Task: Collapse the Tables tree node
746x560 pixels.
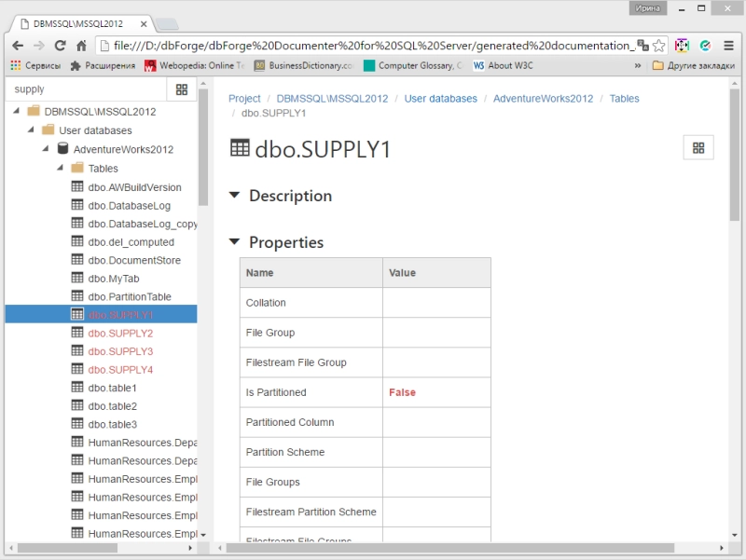Action: [x=60, y=168]
